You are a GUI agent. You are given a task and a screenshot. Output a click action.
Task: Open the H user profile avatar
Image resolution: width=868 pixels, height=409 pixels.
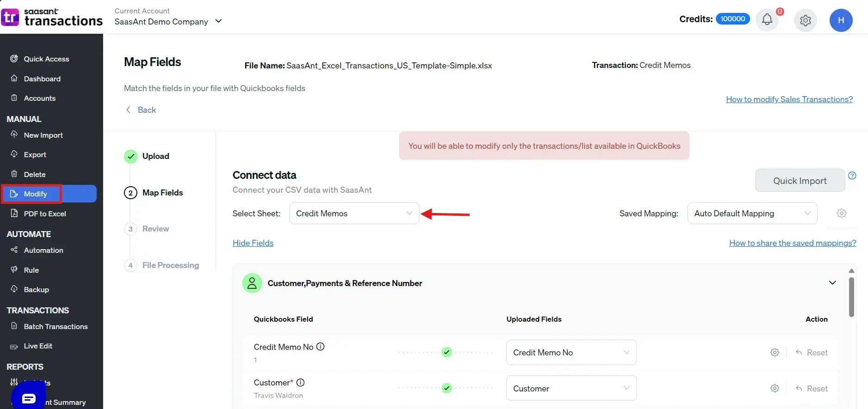pyautogui.click(x=841, y=20)
